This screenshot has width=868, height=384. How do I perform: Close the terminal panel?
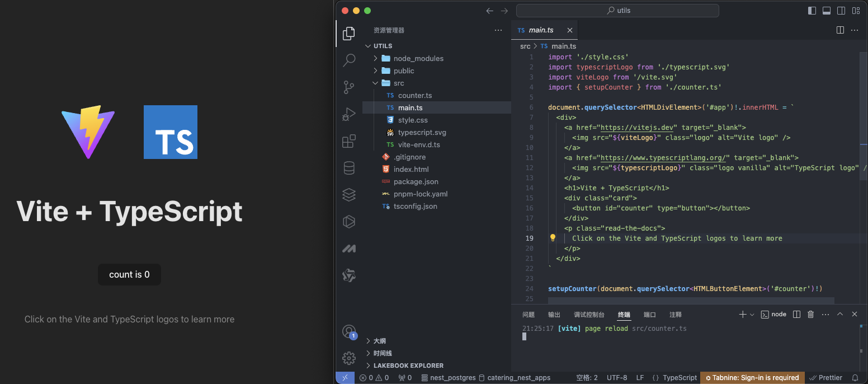855,315
